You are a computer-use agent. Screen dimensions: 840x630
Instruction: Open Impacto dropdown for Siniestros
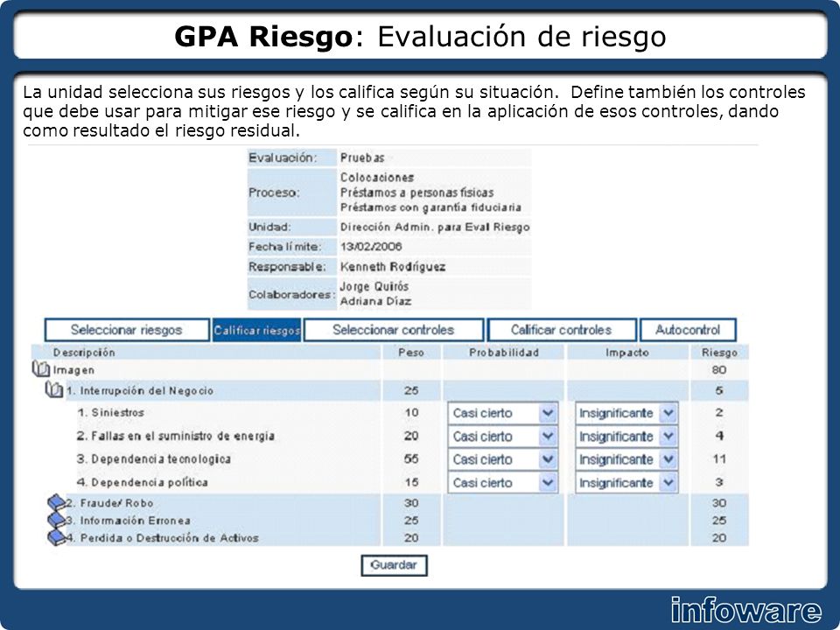pyautogui.click(x=626, y=413)
